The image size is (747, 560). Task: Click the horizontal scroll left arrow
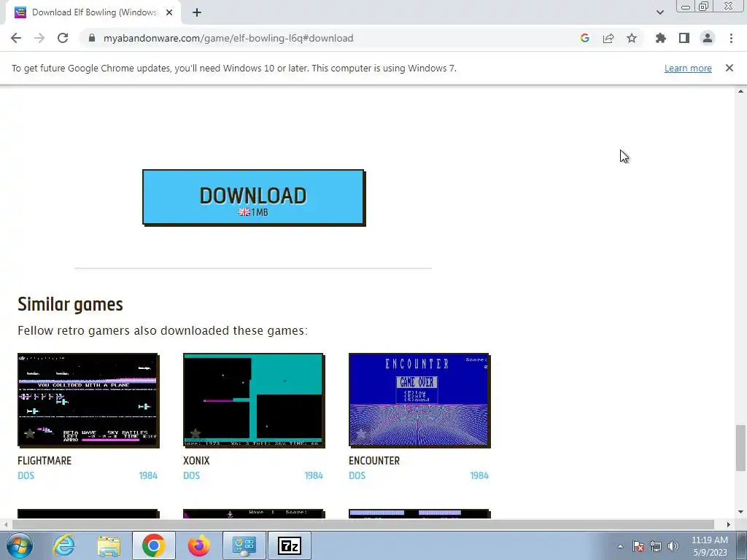[6, 524]
